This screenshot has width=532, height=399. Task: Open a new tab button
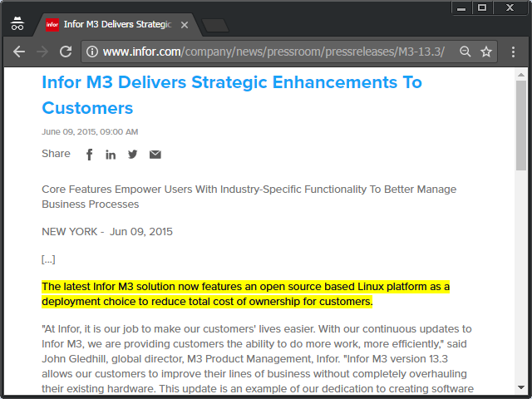[215, 25]
